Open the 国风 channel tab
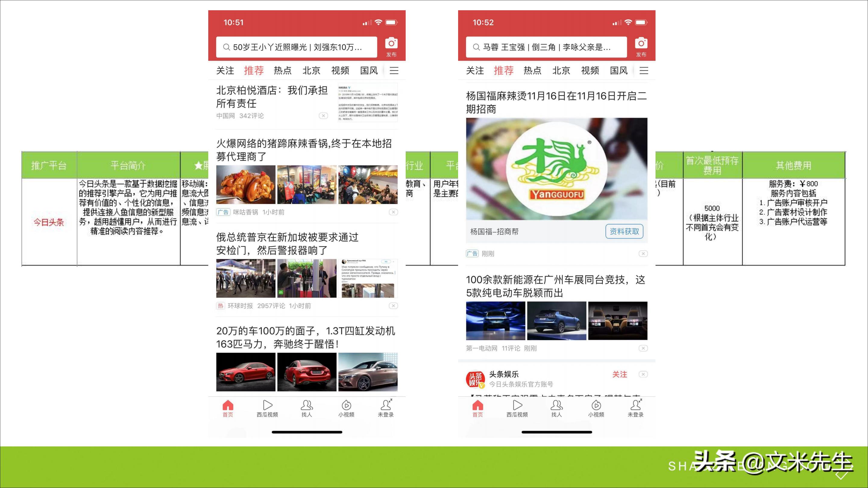 (369, 70)
